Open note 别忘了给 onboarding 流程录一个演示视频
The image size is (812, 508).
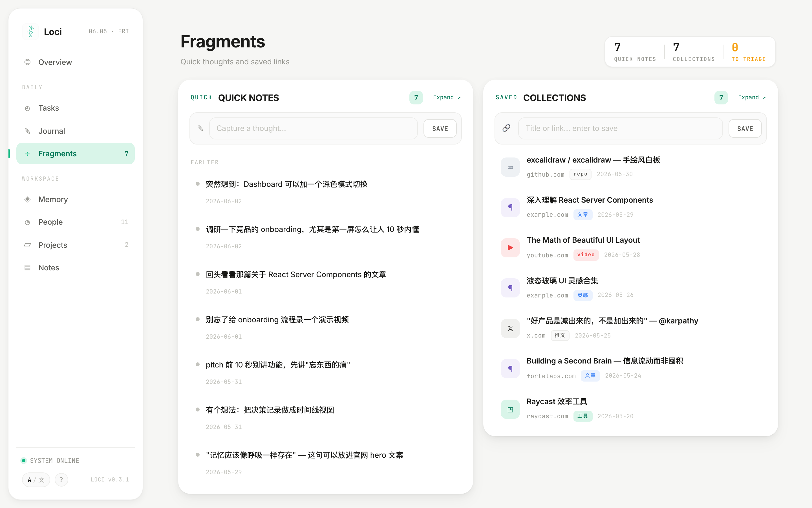click(x=277, y=319)
